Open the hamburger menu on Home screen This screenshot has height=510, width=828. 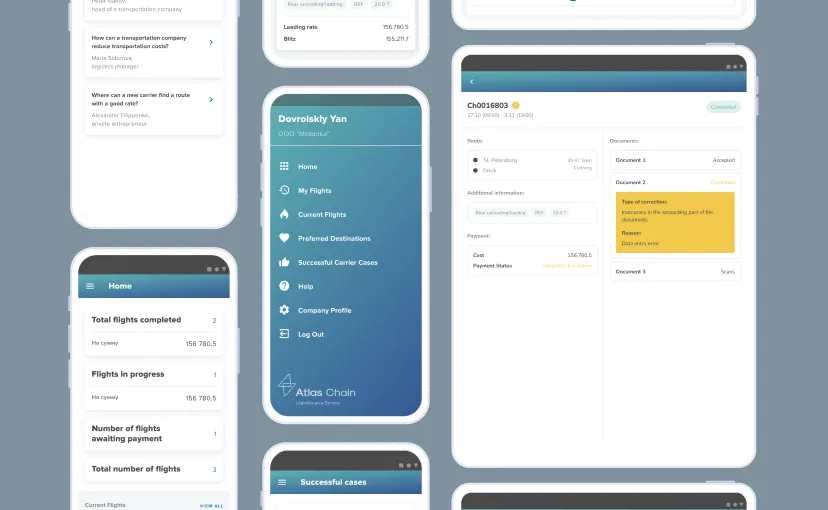(90, 286)
